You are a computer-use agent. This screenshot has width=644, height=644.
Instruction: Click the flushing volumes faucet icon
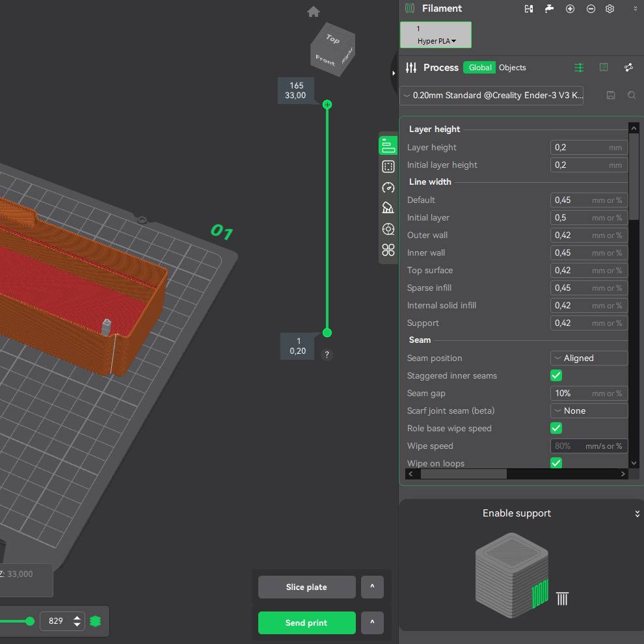[549, 8]
